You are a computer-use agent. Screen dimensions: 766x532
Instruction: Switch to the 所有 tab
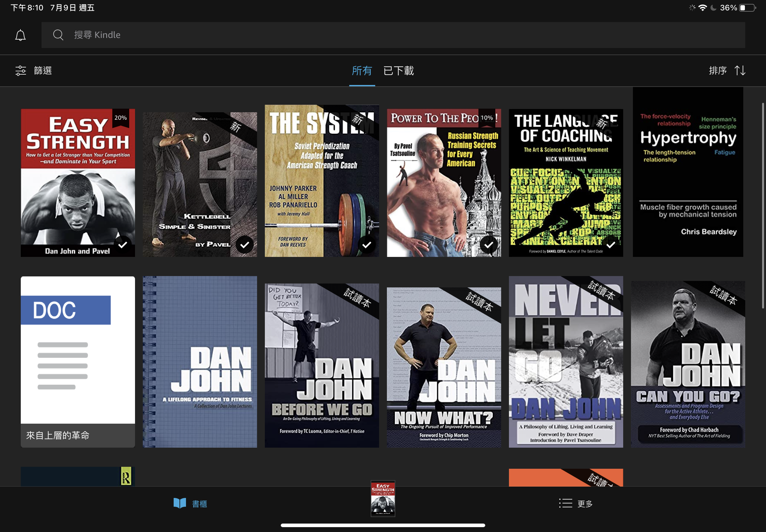tap(362, 71)
